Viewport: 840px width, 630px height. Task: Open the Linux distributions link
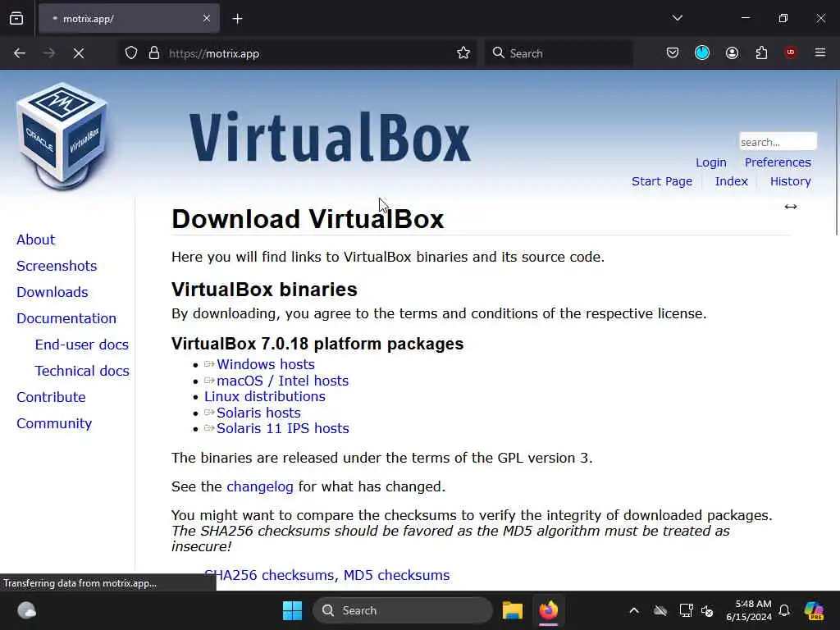265,396
